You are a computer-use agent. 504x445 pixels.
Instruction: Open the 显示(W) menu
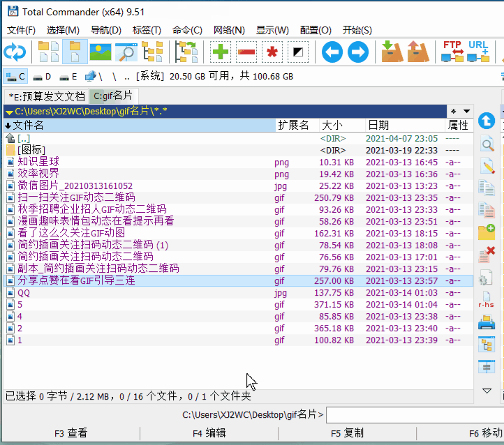(x=272, y=30)
